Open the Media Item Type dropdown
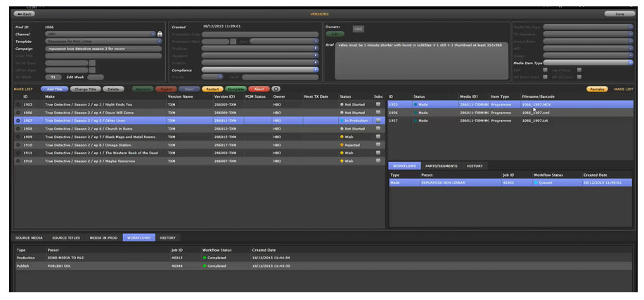 coord(588,63)
